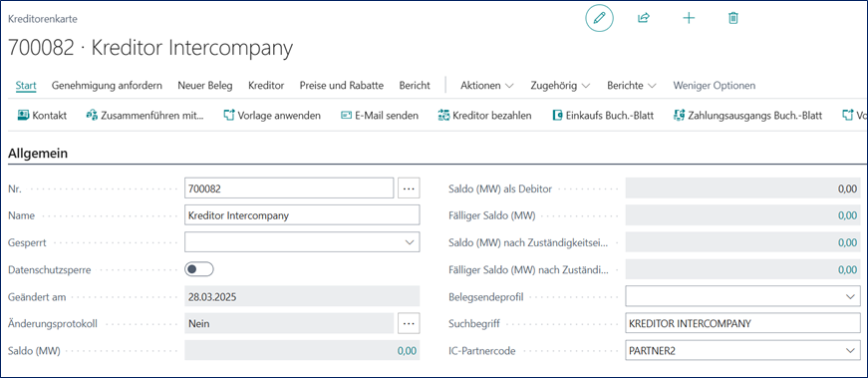The height and width of the screenshot is (378, 868).
Task: Expand the Aktionen menu
Action: (487, 86)
